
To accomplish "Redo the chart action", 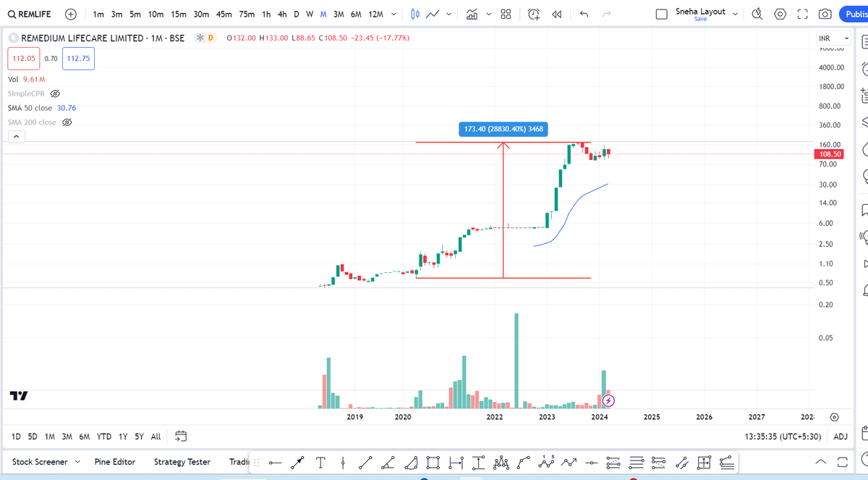I will coord(607,14).
